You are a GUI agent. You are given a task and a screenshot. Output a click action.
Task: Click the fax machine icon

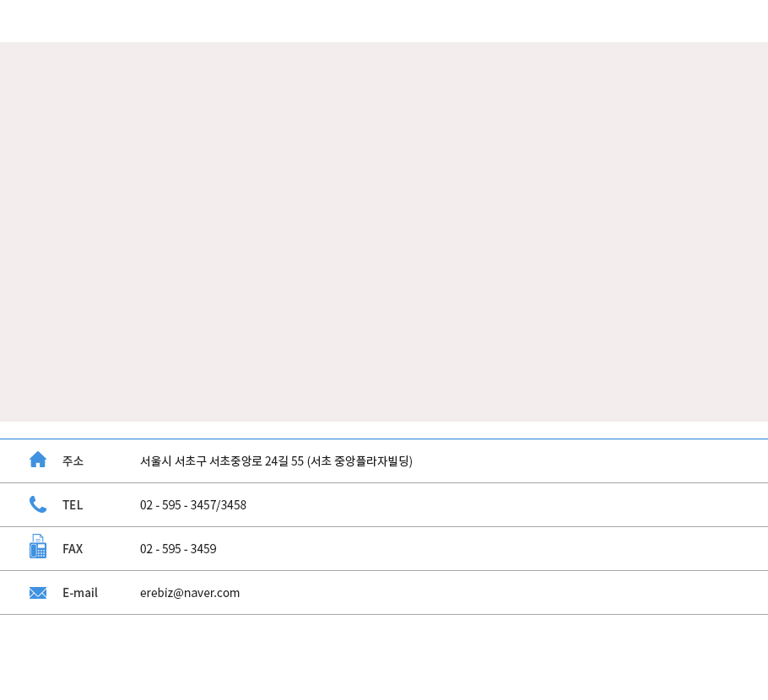tap(38, 547)
